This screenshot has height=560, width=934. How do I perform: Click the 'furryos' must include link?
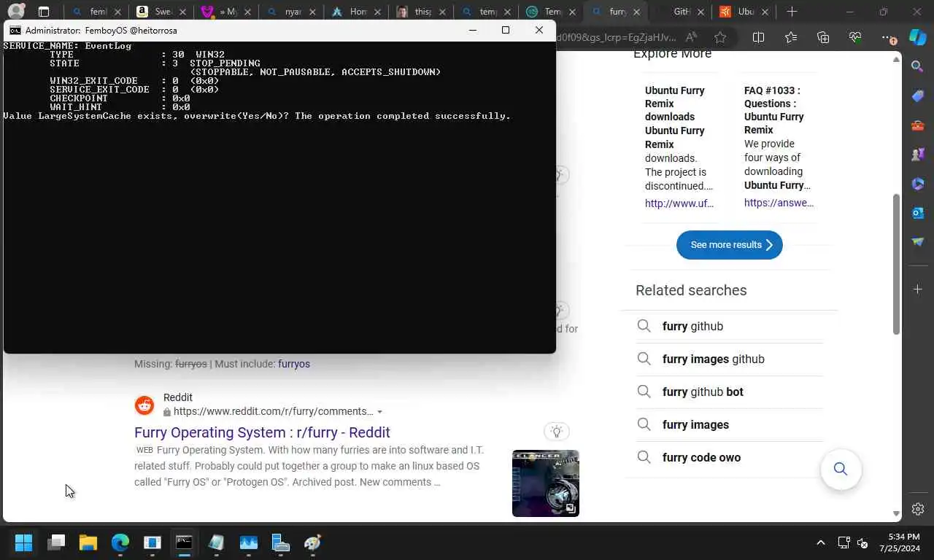click(294, 364)
